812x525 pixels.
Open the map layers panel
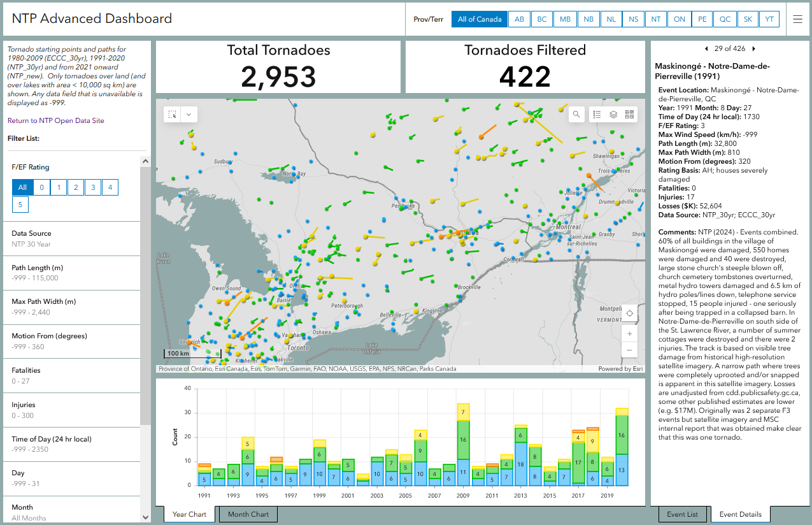(613, 114)
